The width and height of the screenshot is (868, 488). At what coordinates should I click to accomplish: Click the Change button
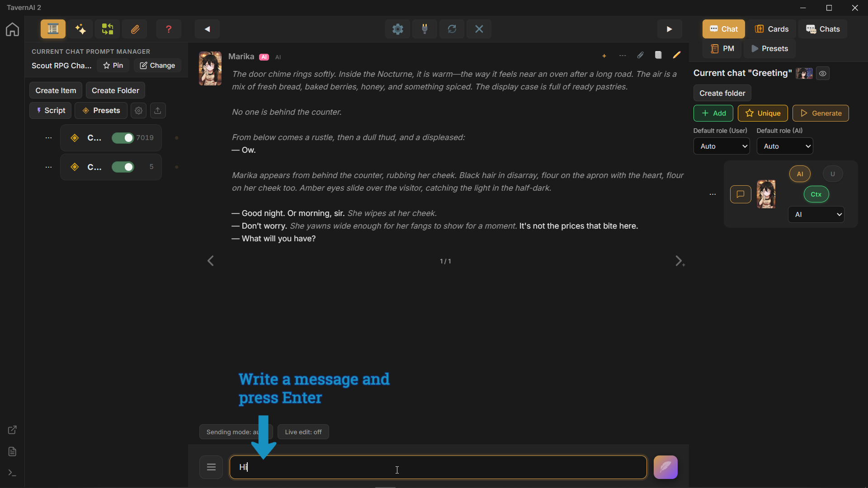coord(157,66)
